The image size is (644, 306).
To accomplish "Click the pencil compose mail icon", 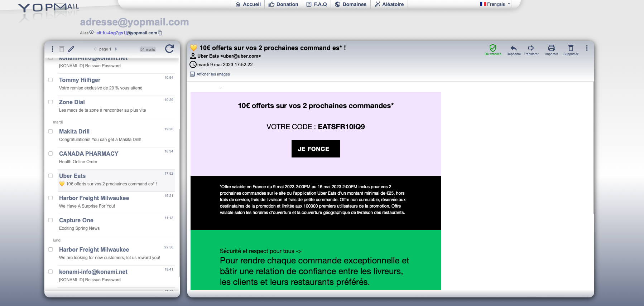I will click(x=71, y=49).
